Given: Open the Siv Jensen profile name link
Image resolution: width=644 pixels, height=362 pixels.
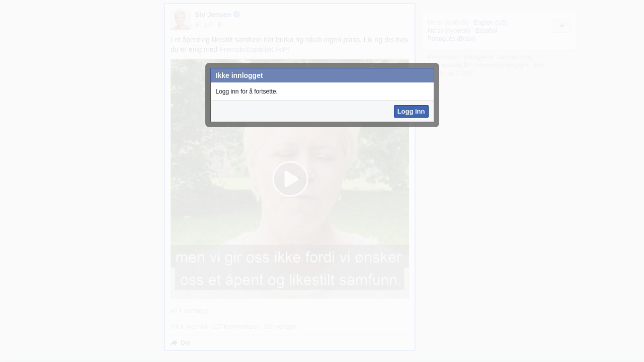Looking at the screenshot, I should [x=213, y=15].
